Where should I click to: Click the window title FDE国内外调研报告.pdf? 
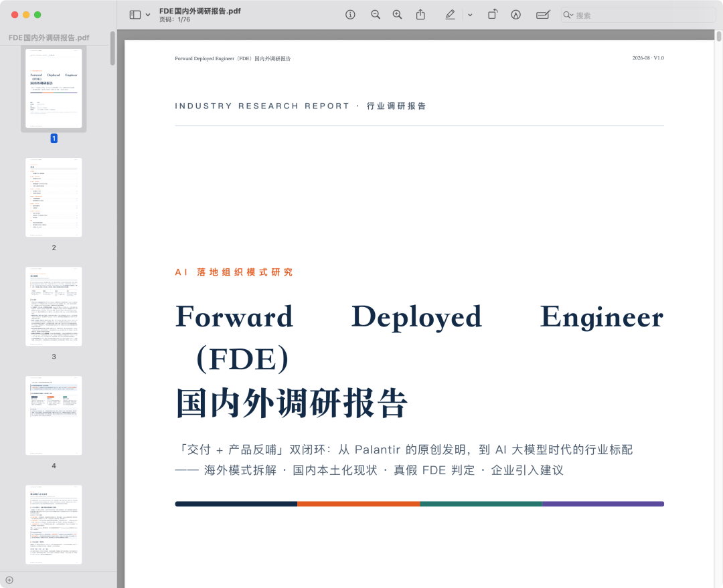point(200,11)
